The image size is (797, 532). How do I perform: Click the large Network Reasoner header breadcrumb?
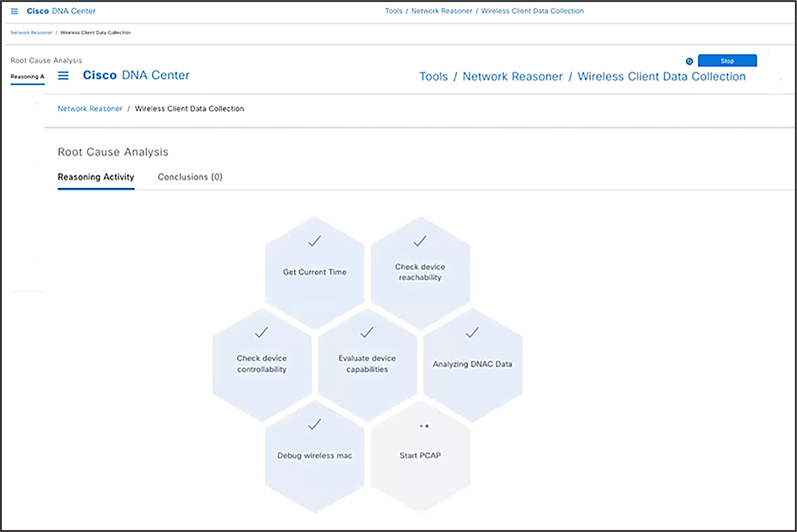point(512,77)
